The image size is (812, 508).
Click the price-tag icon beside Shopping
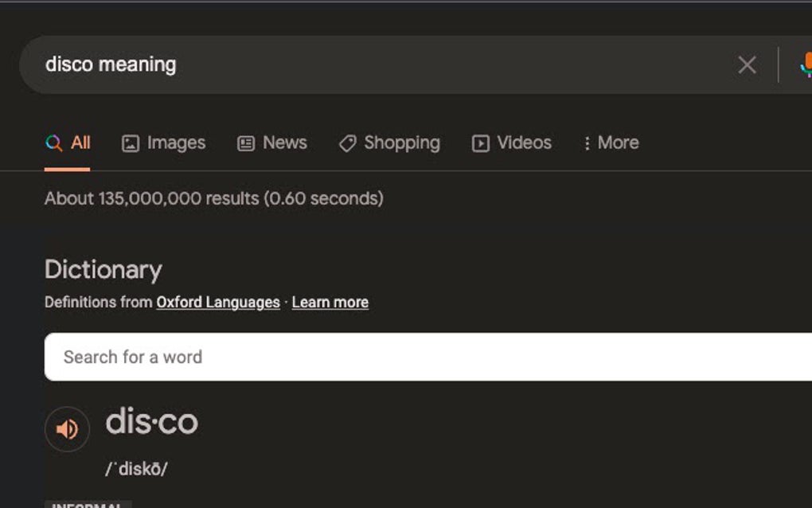(347, 143)
